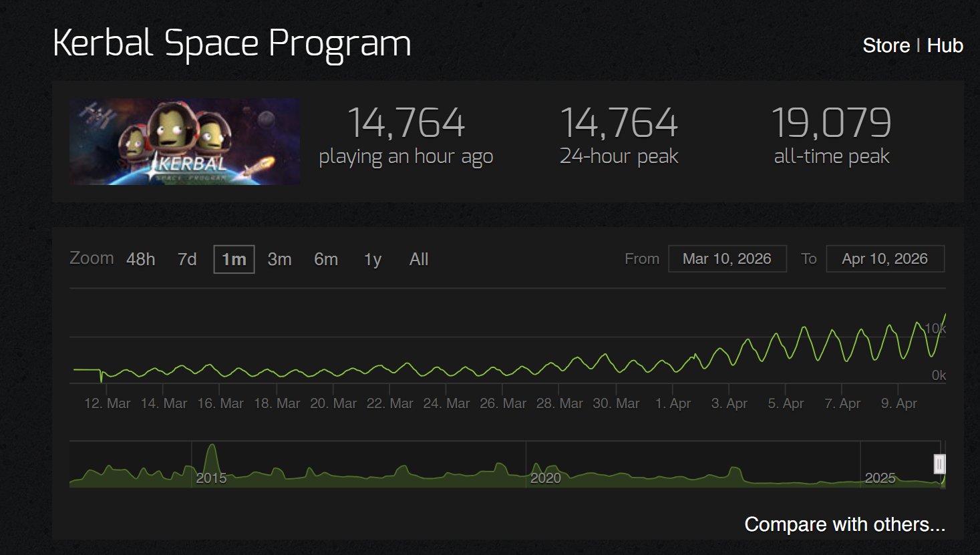Open the Hub link
Viewport: 980px width, 555px height.
[x=945, y=45]
